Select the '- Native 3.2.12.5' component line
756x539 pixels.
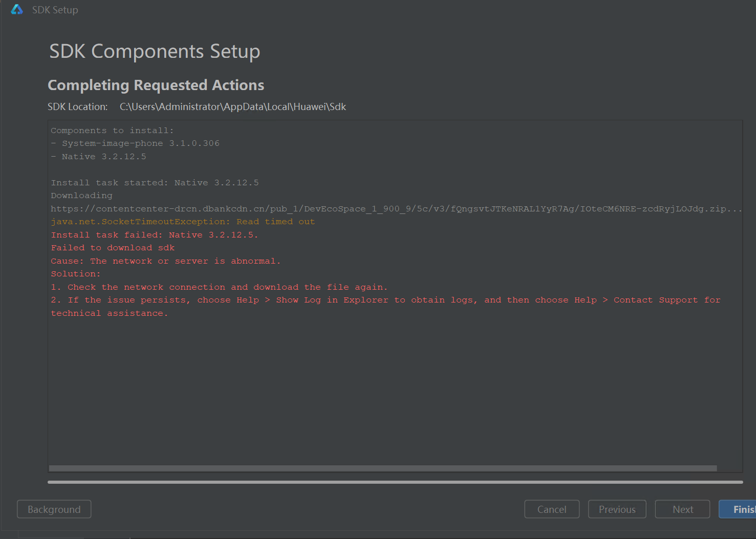[x=98, y=157]
